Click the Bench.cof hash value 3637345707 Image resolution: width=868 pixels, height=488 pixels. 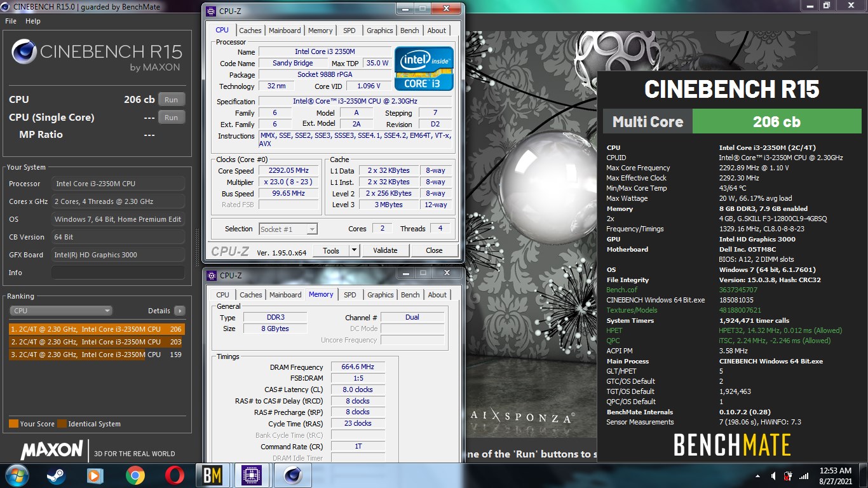[738, 290]
